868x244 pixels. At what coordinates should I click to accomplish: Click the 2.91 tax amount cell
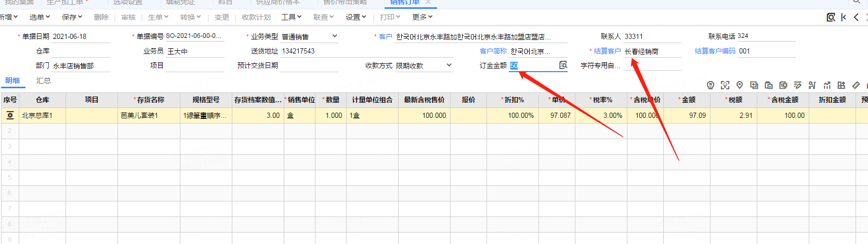(x=734, y=115)
